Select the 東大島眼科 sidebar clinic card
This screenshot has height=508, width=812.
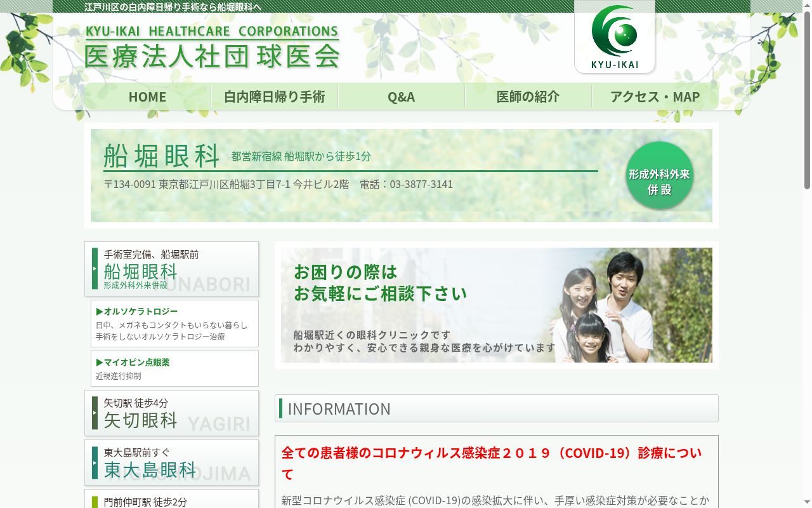coord(171,462)
